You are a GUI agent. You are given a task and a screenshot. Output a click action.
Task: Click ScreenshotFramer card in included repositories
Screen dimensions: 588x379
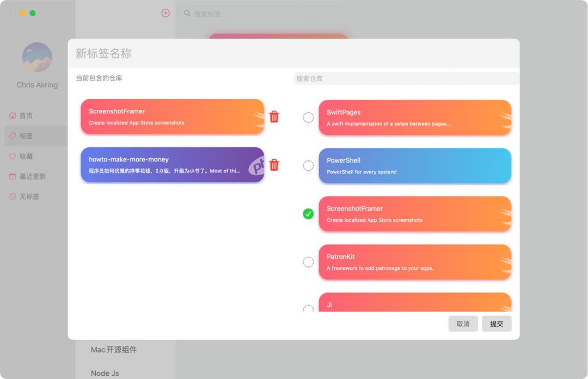(x=173, y=116)
